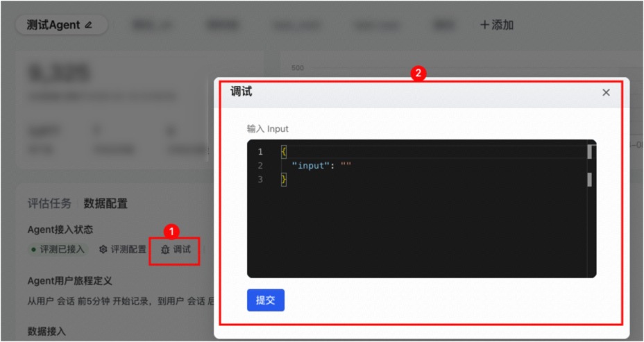644x342 pixels.
Task: Click the 测试Agent title label
Action: (x=53, y=25)
